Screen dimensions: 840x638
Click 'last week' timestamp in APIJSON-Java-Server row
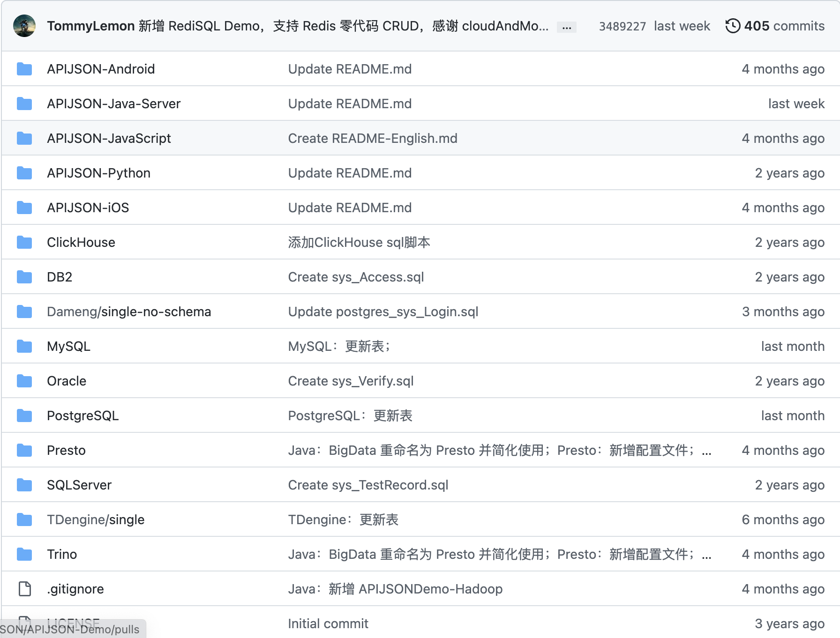click(x=796, y=104)
